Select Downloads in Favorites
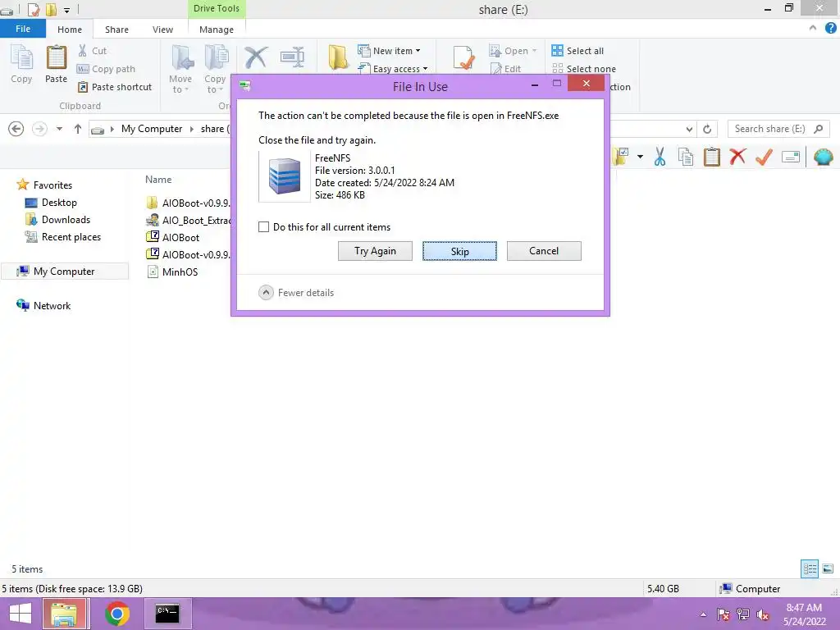Viewport: 840px width, 630px height. coord(66,220)
